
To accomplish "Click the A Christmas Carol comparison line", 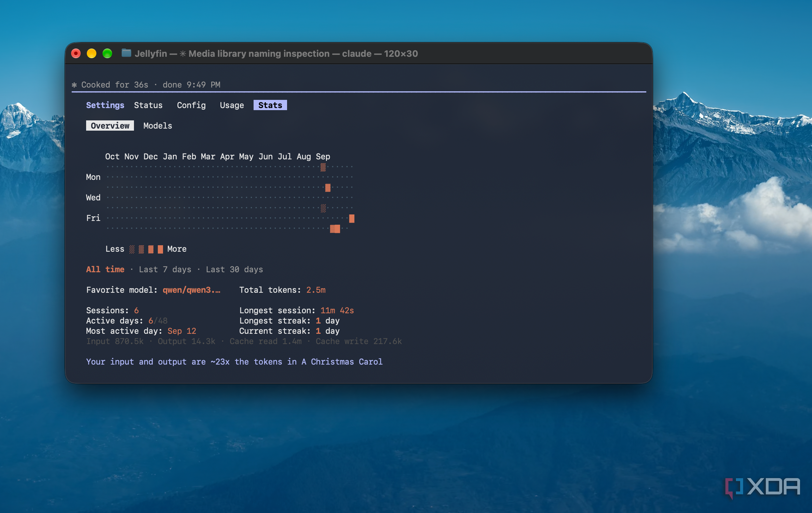I will pos(234,361).
